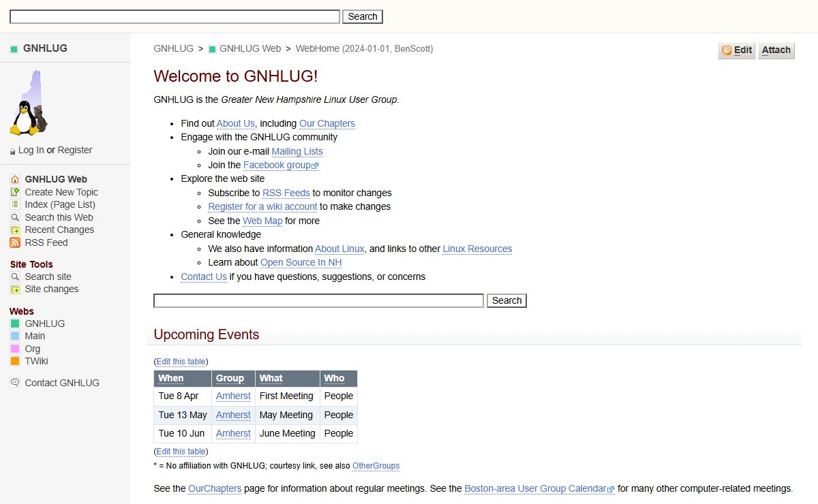
Task: Open the OtherGroups link
Action: pyautogui.click(x=376, y=466)
